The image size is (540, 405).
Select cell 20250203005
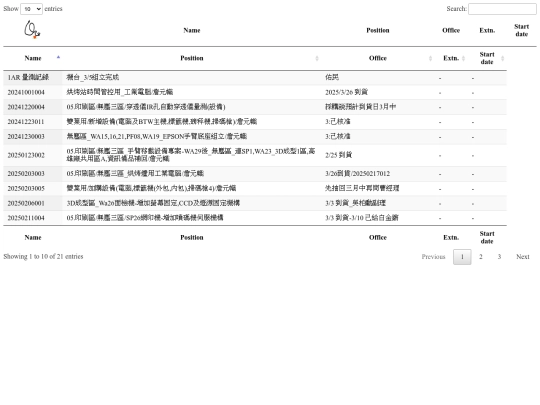tap(33, 188)
